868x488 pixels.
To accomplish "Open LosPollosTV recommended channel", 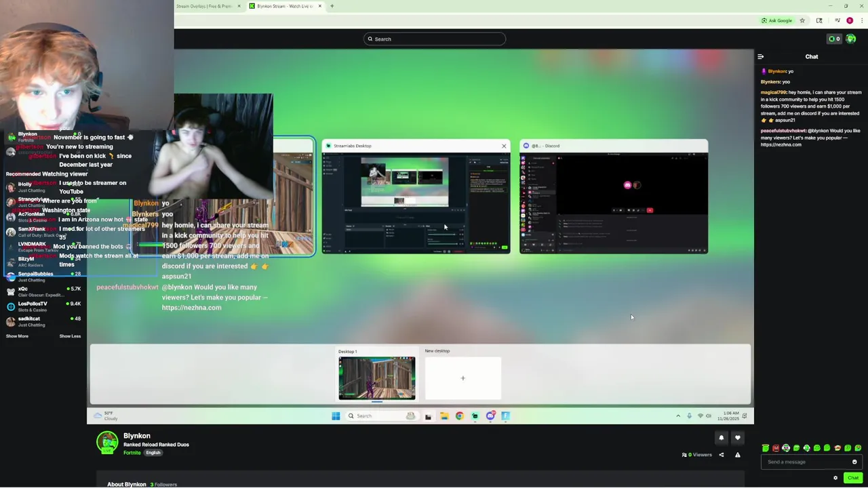I will coord(43,307).
